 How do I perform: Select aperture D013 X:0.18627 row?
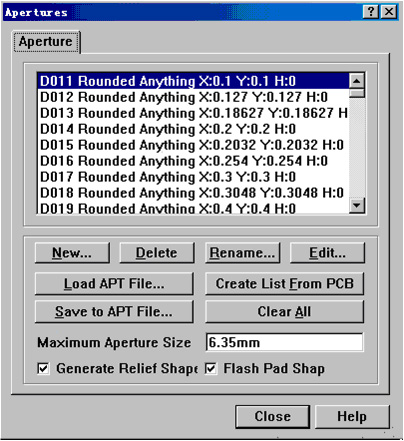(193, 113)
